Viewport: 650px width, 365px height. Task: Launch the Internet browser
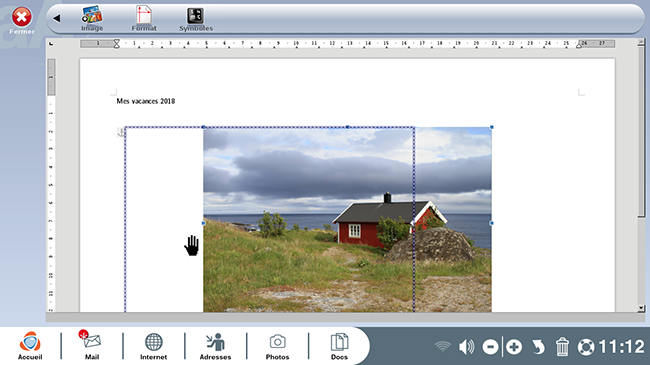coord(153,346)
